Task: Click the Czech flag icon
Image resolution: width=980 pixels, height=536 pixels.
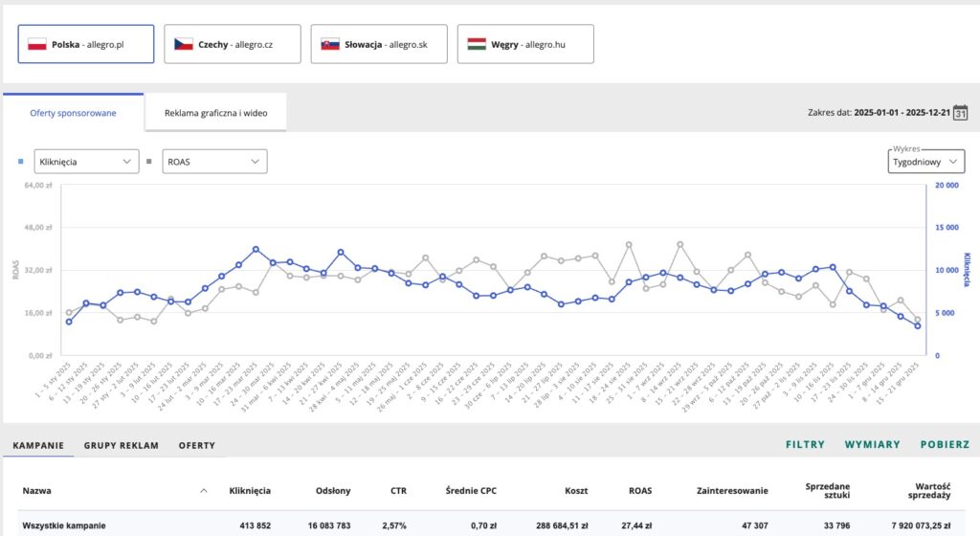Action: (x=184, y=44)
